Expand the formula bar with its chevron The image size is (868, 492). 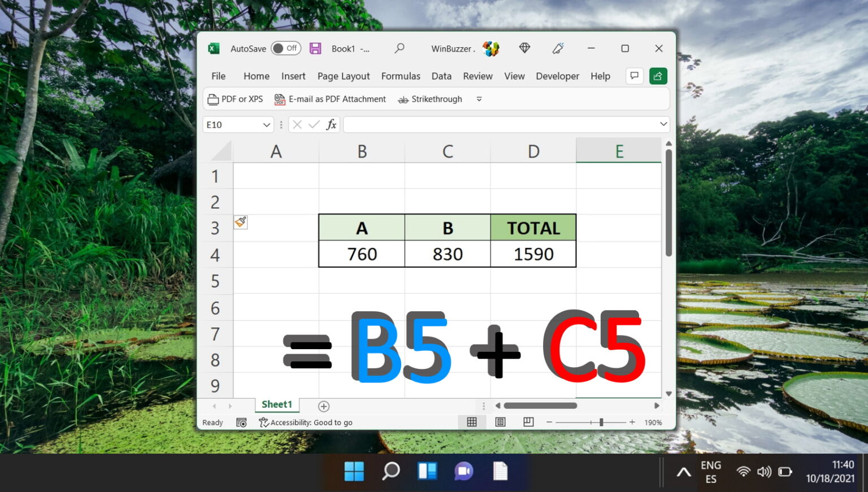tap(663, 124)
